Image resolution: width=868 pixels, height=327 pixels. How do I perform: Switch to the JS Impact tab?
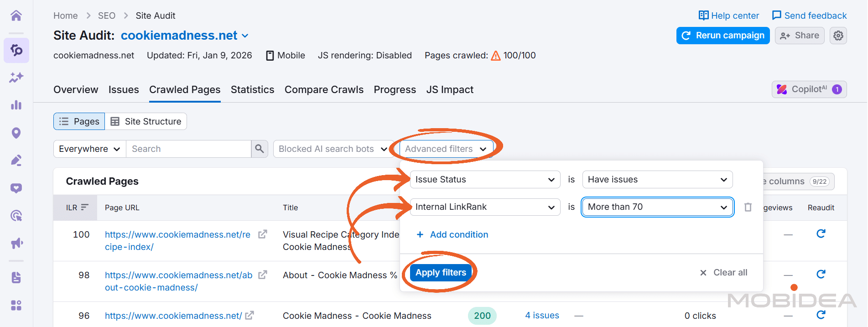click(450, 90)
